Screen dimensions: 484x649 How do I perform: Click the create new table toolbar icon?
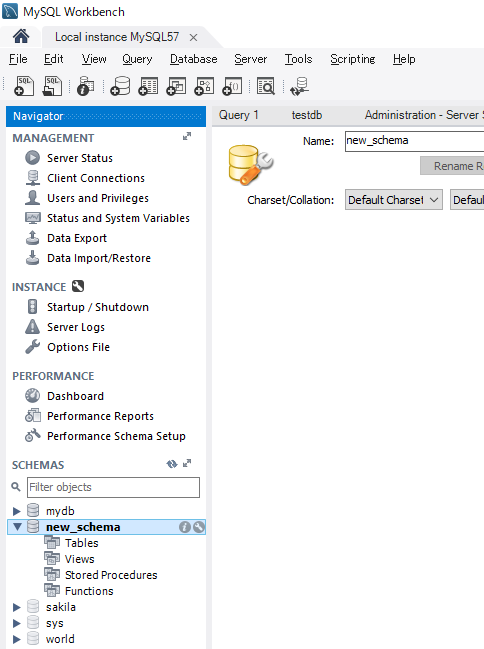tap(148, 86)
